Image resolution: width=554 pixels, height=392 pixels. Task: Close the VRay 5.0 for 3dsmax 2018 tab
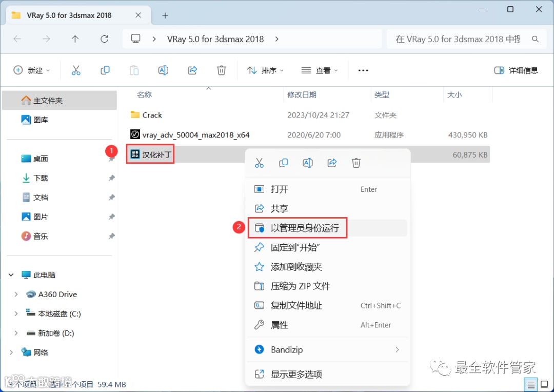click(138, 15)
